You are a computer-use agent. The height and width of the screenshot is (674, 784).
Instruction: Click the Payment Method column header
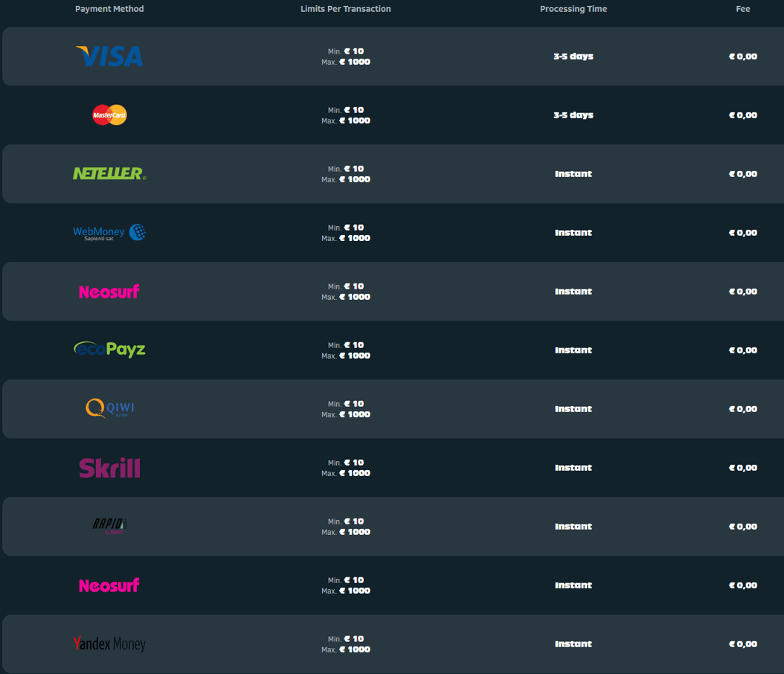109,9
